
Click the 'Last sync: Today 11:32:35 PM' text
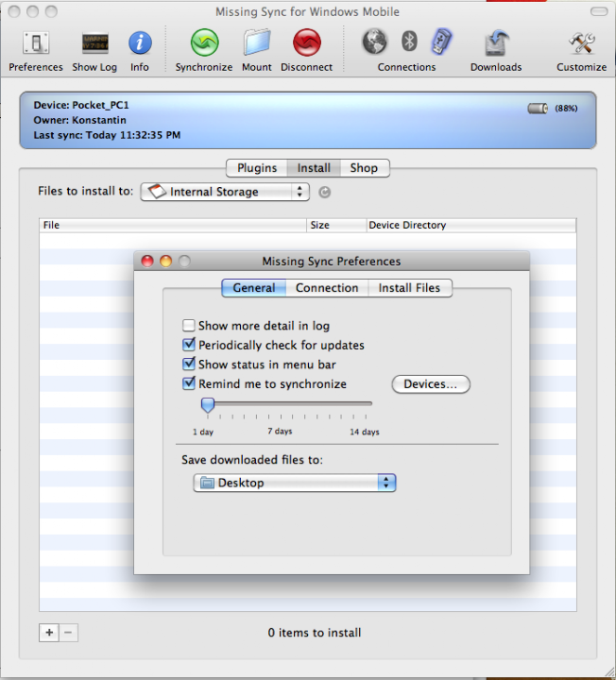point(107,135)
